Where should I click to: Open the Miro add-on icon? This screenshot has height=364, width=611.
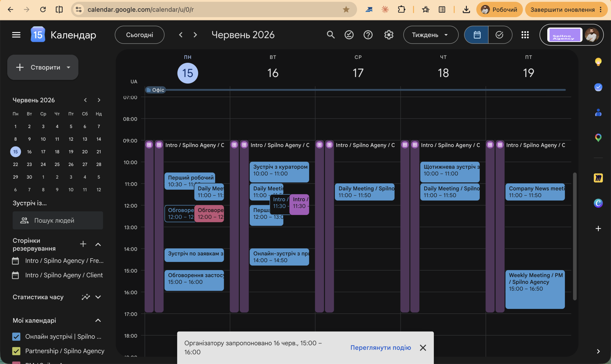click(598, 178)
